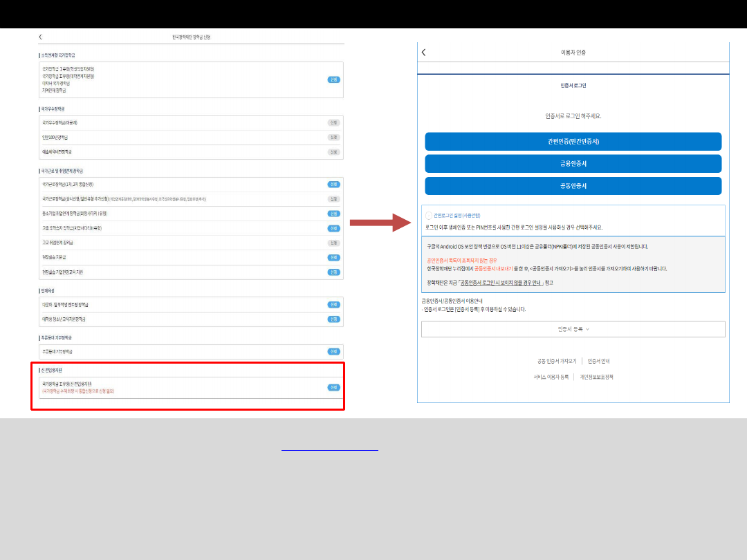This screenshot has height=560, width=747.
Task: Expand the 인증서 등록 dropdown
Action: click(x=573, y=329)
